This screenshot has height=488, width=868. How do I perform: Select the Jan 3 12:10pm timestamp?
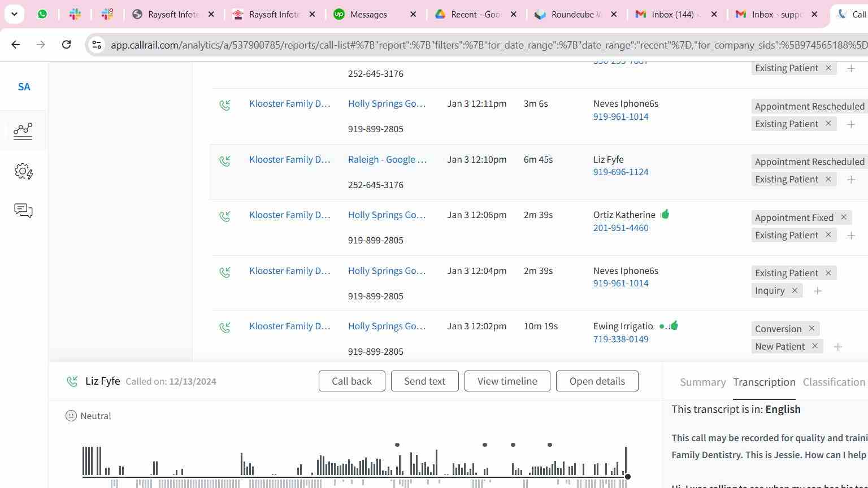[477, 159]
